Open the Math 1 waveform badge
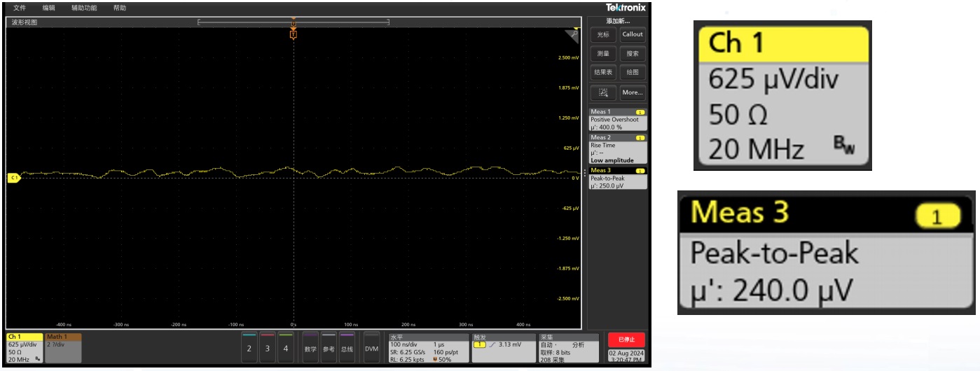 point(63,348)
